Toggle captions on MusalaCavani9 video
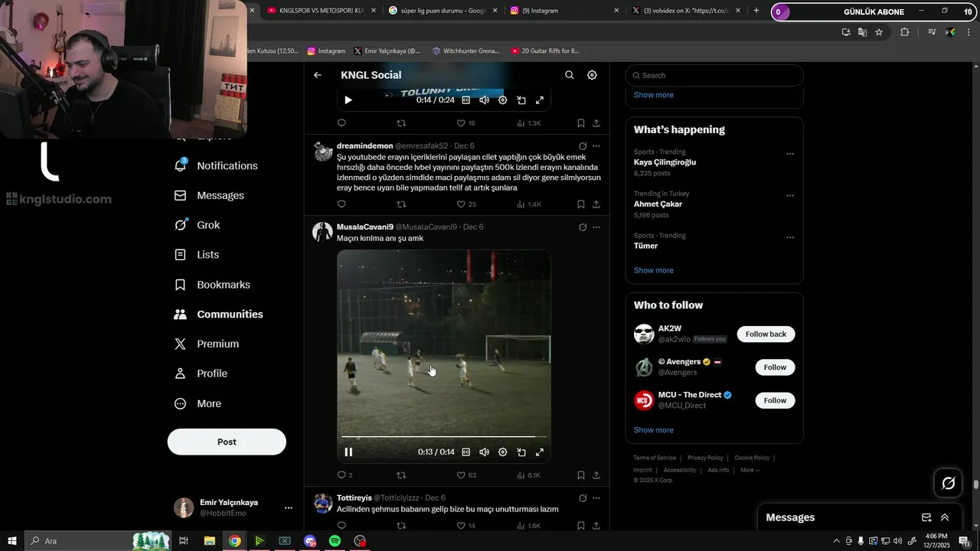The height and width of the screenshot is (551, 980). [x=465, y=452]
